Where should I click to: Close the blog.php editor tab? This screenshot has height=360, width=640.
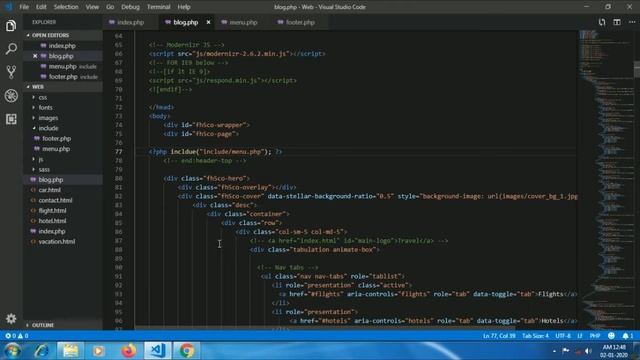coord(208,22)
